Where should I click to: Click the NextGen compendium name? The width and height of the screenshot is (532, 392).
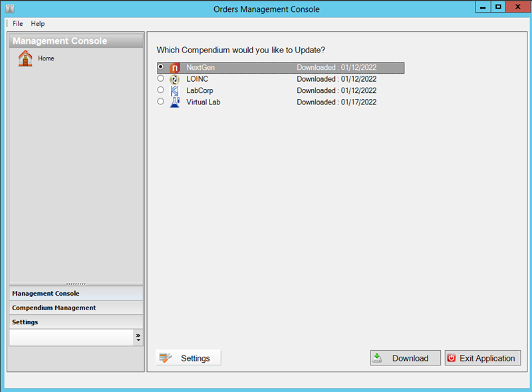pos(201,68)
